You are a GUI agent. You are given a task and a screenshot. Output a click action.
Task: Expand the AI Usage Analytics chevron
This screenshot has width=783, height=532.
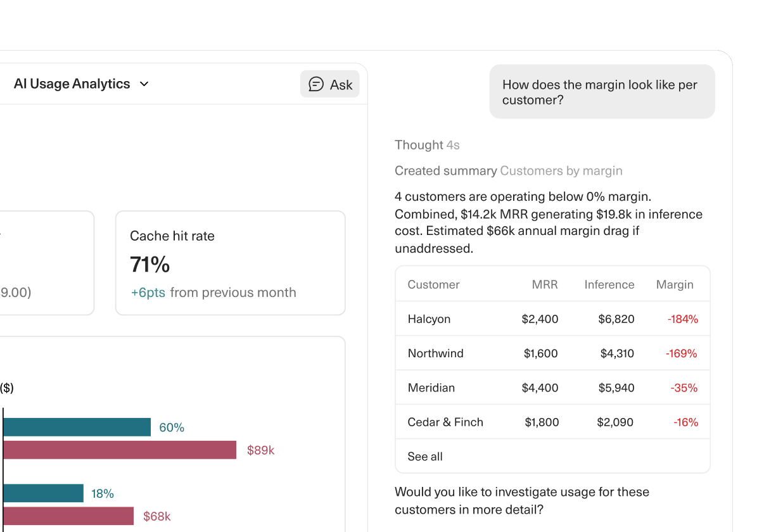tap(144, 84)
